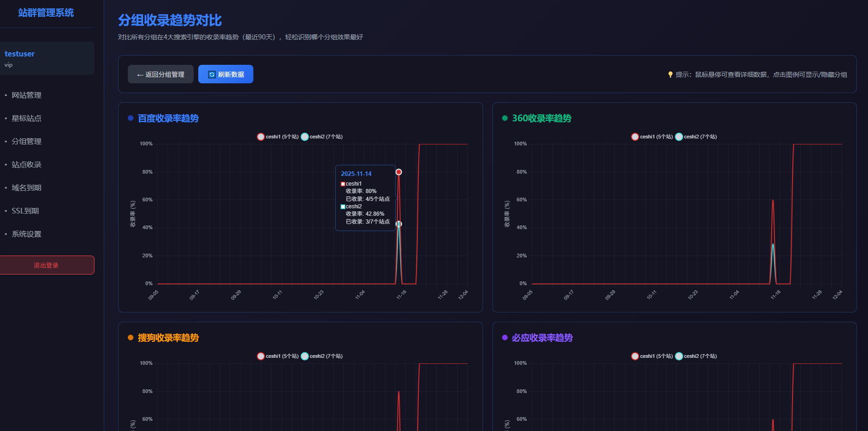Toggle ceshi1 legend in Sogou chart
This screenshot has width=868, height=431.
click(278, 356)
